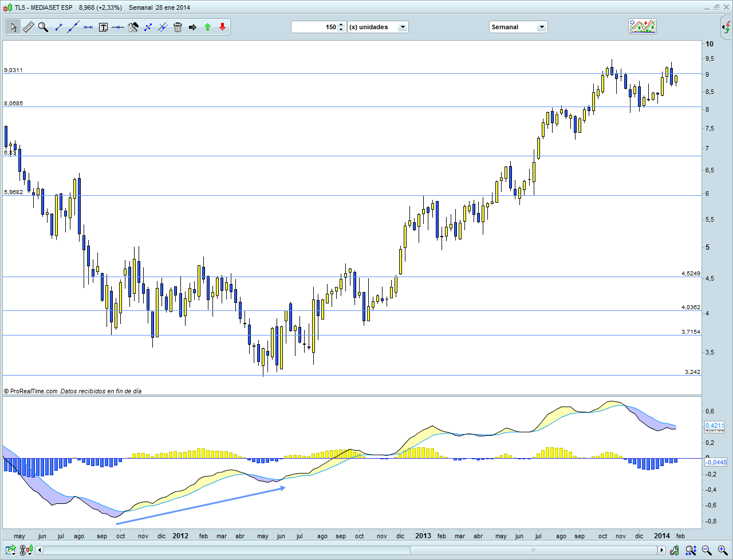Expand the Semanal timeframe dropdown
This screenshot has width=733, height=560.
[541, 27]
